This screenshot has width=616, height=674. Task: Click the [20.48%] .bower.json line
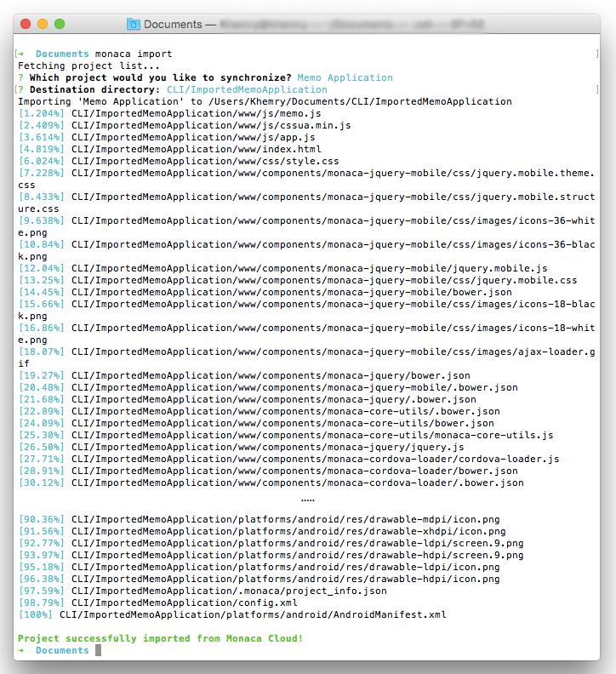[x=268, y=388]
